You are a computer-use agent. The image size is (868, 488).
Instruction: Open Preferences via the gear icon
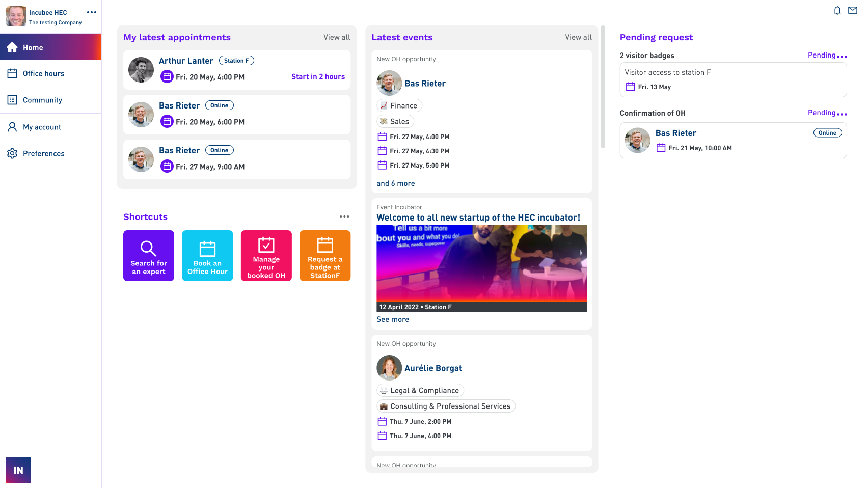pos(12,153)
